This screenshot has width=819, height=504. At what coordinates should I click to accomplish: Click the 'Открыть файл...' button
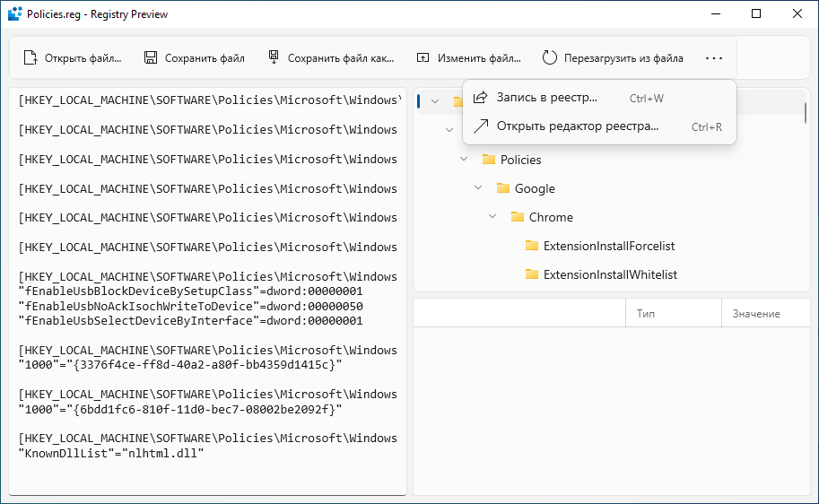pyautogui.click(x=73, y=58)
